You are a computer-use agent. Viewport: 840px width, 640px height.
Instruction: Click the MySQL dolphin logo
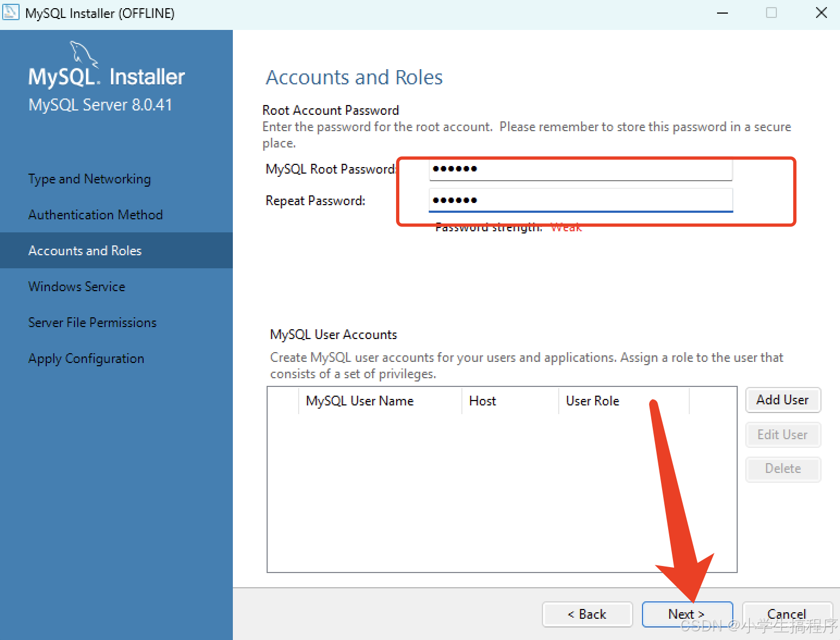tap(83, 53)
